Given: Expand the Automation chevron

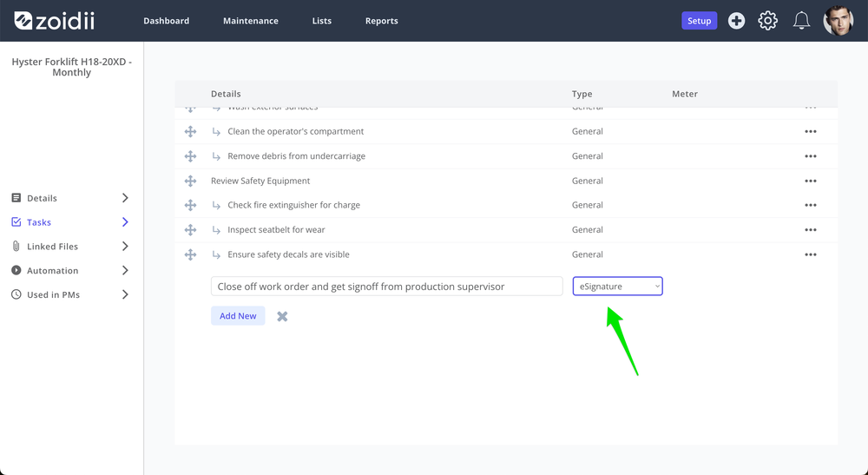Looking at the screenshot, I should coord(125,271).
